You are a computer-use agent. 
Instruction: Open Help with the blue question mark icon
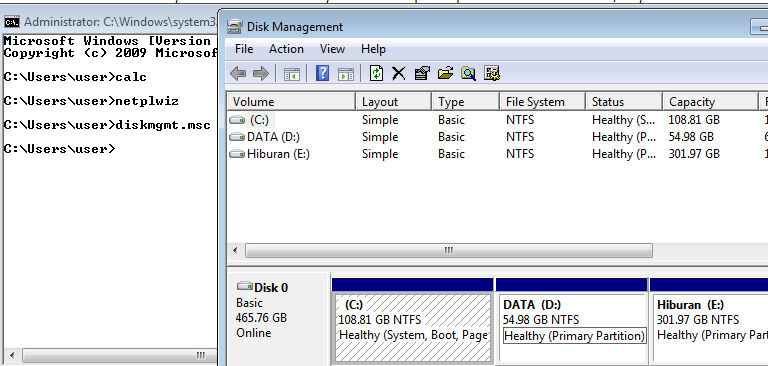tap(322, 73)
